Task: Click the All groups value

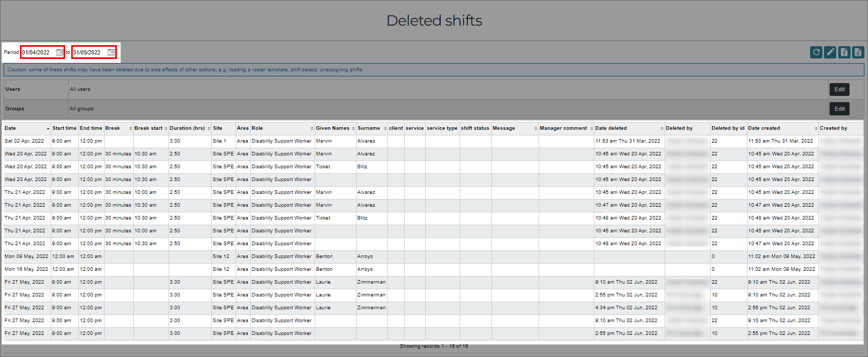Action: (81, 109)
